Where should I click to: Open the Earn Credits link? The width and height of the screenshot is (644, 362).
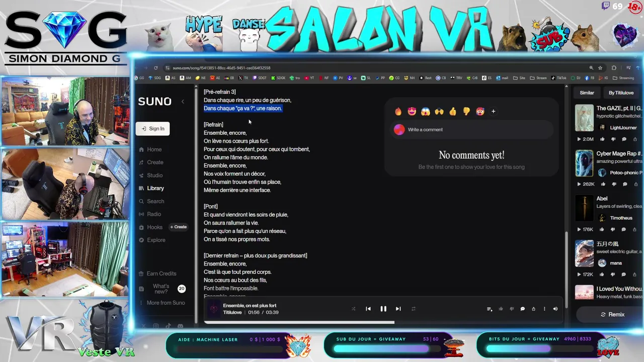[x=157, y=274]
